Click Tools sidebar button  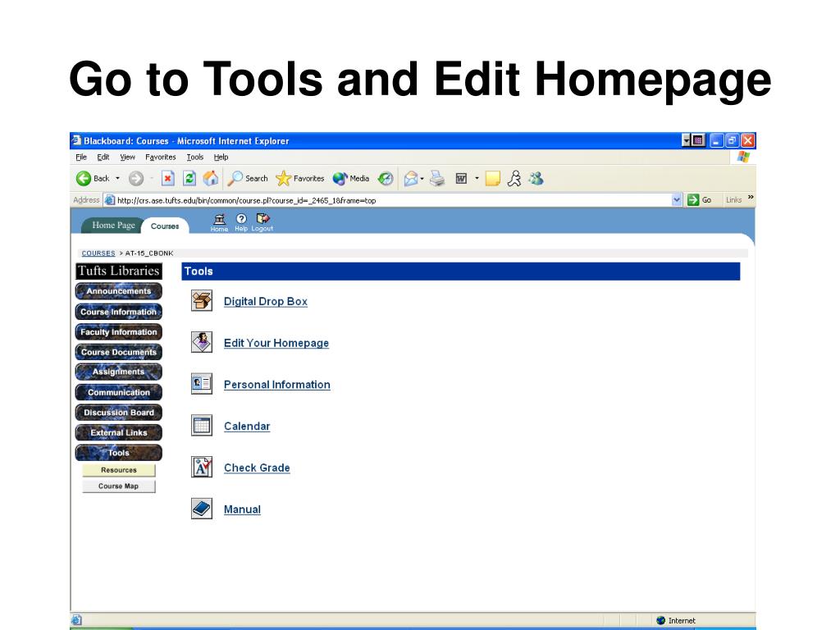click(x=118, y=453)
